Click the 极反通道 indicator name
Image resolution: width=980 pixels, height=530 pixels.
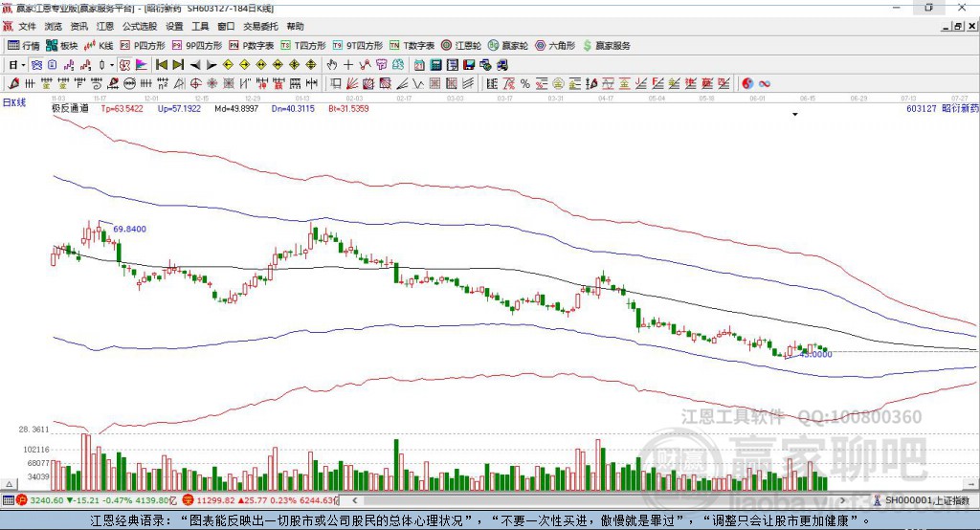pyautogui.click(x=70, y=108)
